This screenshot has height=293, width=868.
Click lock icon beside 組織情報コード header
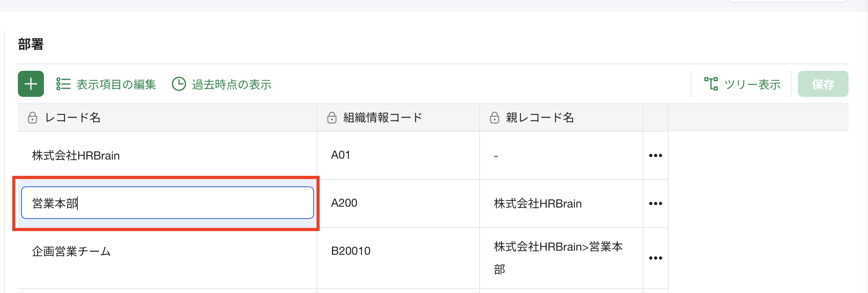pos(332,118)
